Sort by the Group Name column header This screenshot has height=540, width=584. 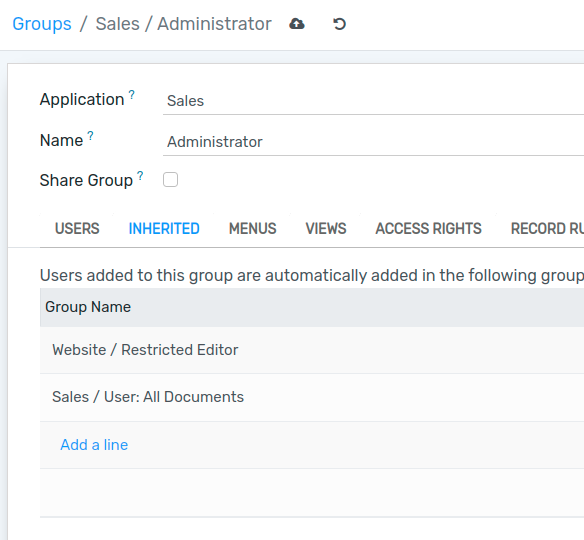[x=88, y=307]
